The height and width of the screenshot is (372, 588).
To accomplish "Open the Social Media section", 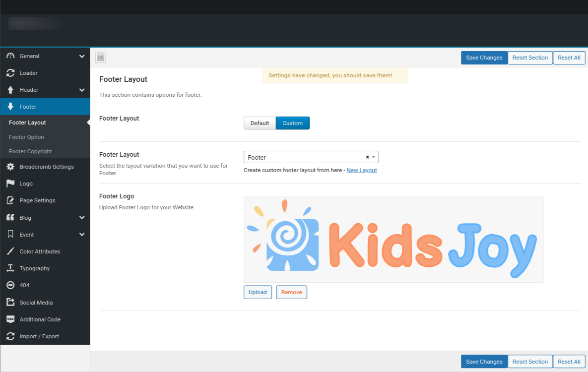I will 45,302.
